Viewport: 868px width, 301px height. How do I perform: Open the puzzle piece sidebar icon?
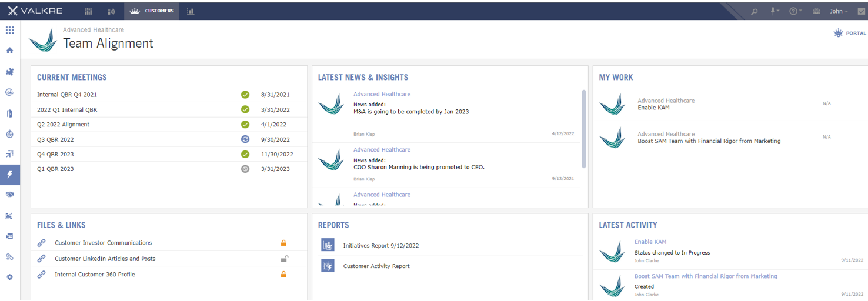point(9,72)
